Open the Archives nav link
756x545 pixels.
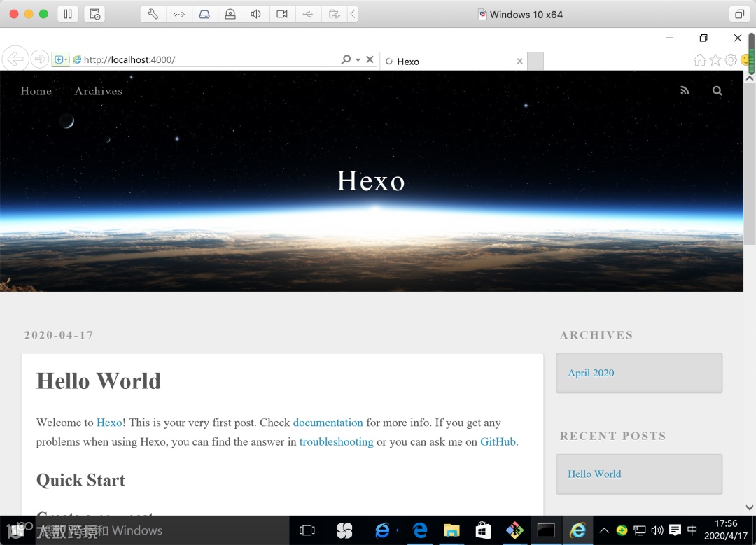pos(99,91)
